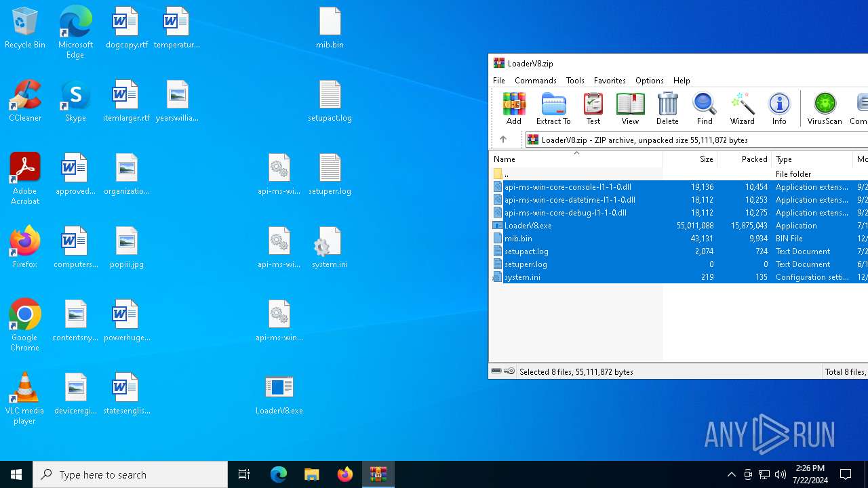868x488 pixels.
Task: Show archive Info
Action: (x=779, y=108)
